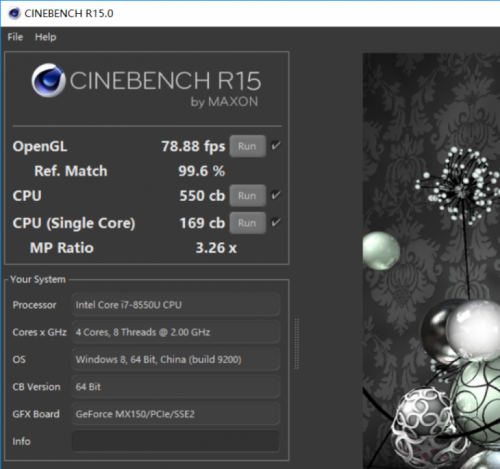Run the CPU (Single Core) test
Image resolution: width=500 pixels, height=469 pixels.
point(247,223)
